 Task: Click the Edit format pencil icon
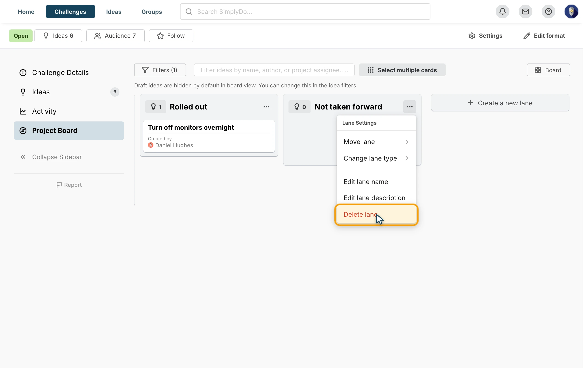coord(526,36)
